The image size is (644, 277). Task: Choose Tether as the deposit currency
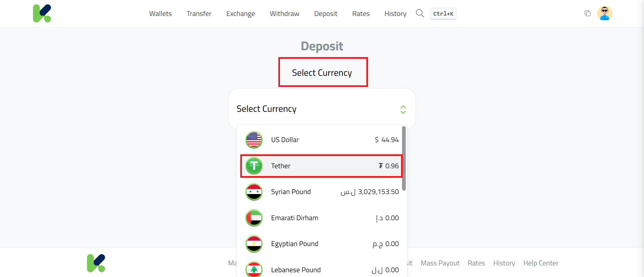(321, 166)
